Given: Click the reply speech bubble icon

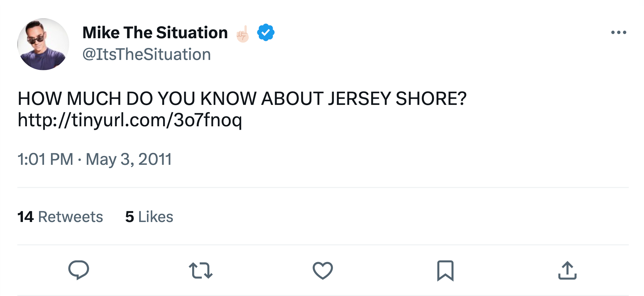Looking at the screenshot, I should click(x=79, y=270).
